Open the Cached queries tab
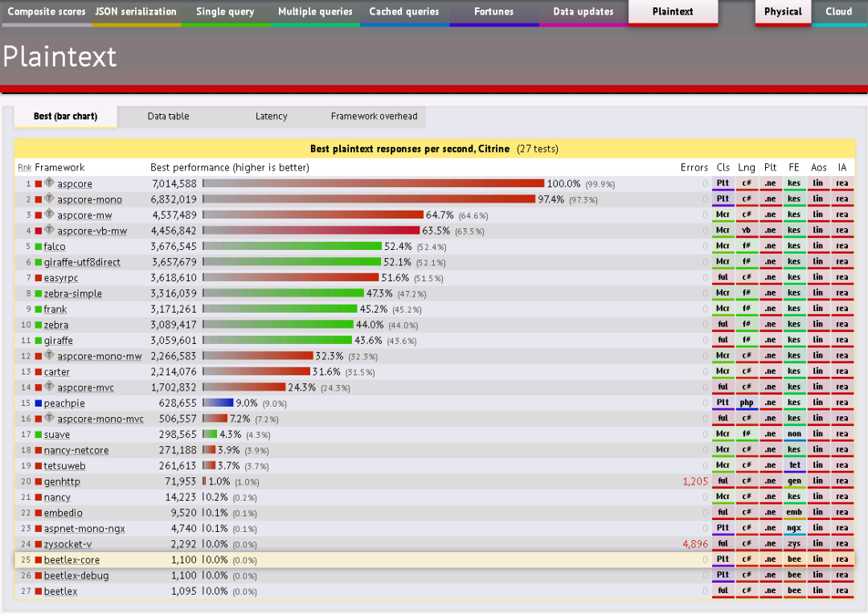The image size is (868, 614). pos(404,11)
